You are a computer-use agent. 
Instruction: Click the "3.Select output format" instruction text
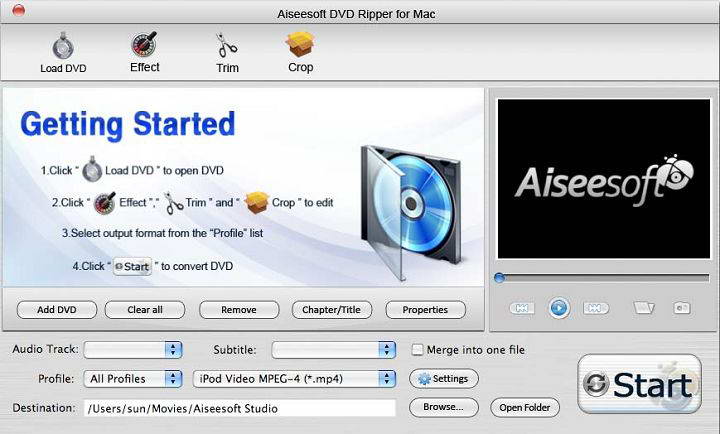[163, 233]
